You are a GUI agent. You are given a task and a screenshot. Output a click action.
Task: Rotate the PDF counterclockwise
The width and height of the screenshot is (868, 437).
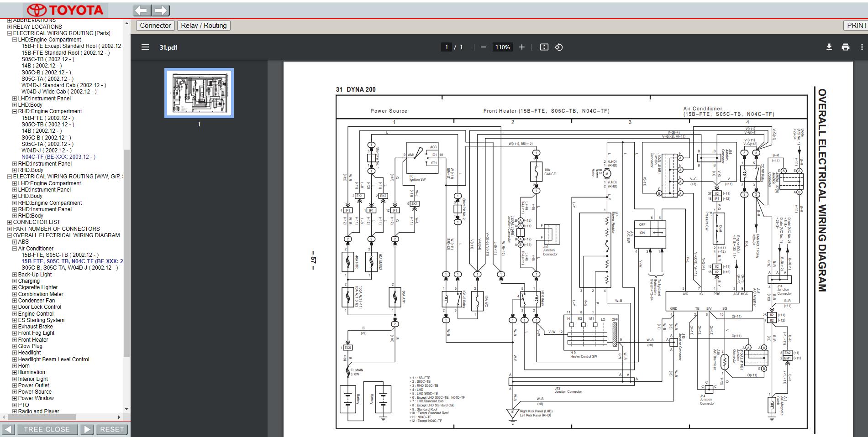(x=559, y=47)
